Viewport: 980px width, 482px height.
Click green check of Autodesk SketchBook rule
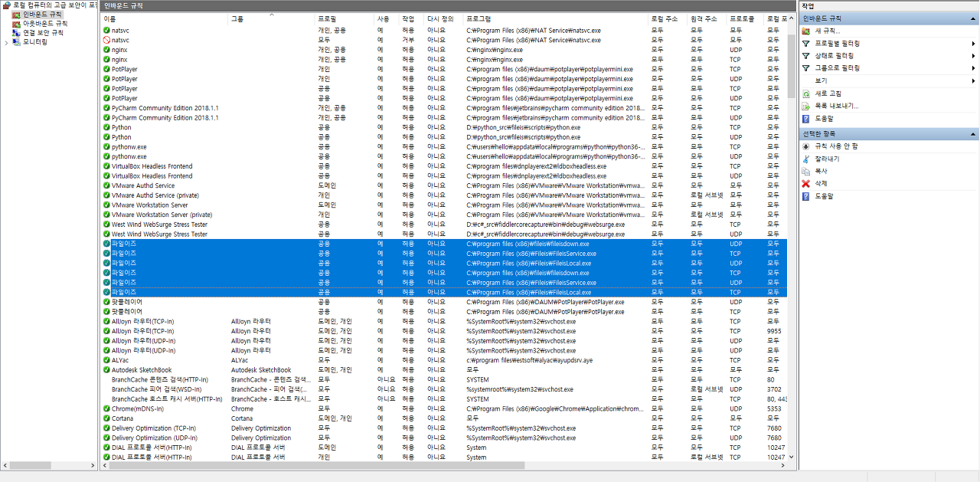(x=106, y=370)
